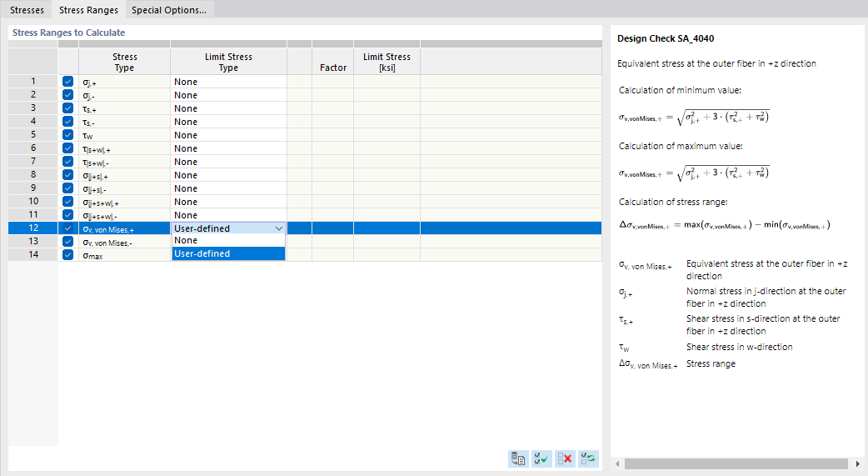Select the Stress Ranges tab
The width and height of the screenshot is (868, 476).
tap(88, 9)
